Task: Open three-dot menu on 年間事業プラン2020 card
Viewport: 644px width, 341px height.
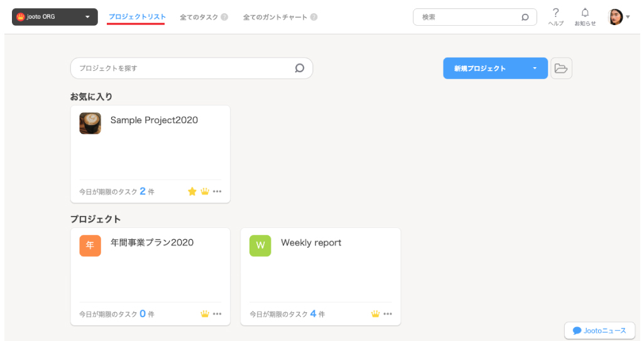Action: click(217, 314)
